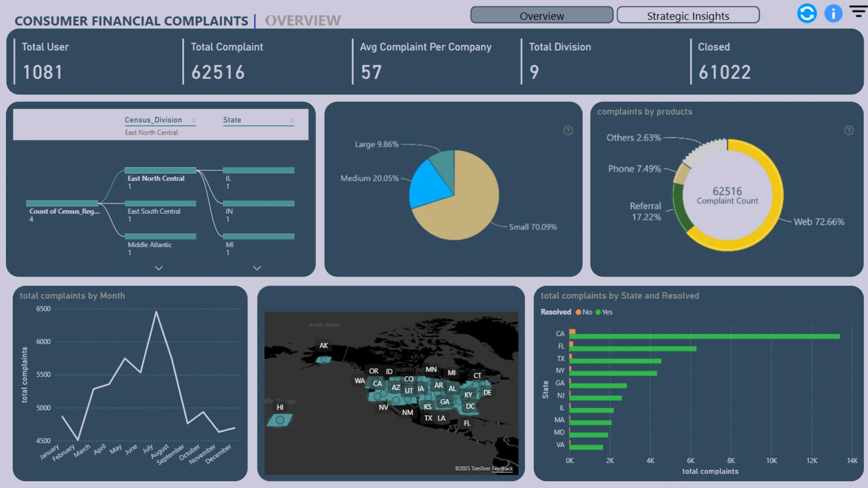
Task: Click the blue refresh icon
Action: pyautogui.click(x=807, y=13)
